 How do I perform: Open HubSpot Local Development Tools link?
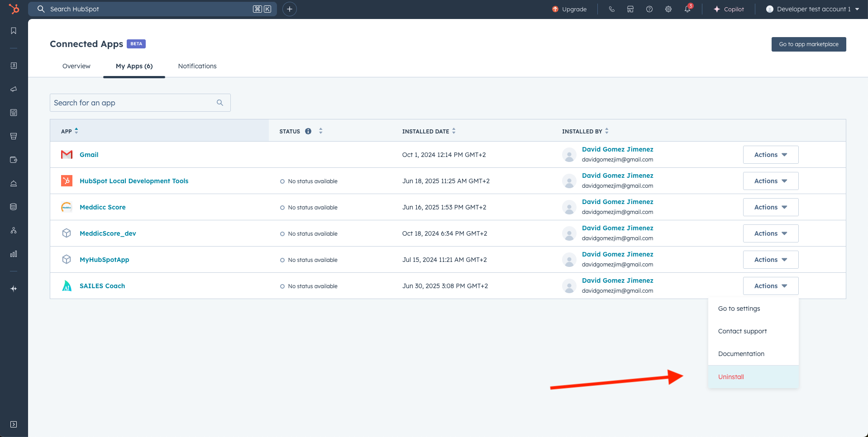[x=134, y=181]
